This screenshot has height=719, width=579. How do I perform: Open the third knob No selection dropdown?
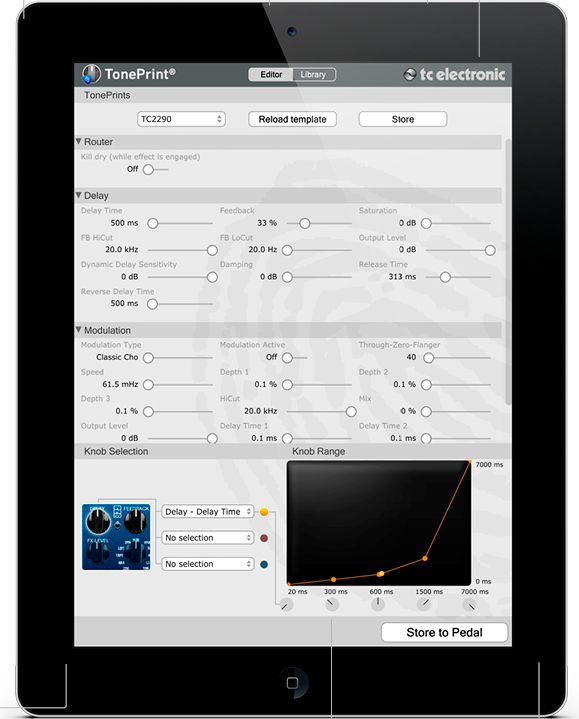click(208, 564)
